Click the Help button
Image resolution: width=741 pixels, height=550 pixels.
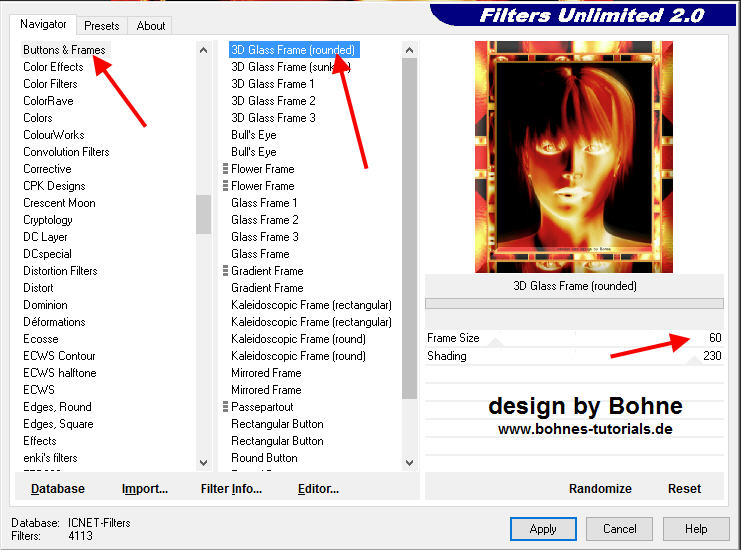696,528
